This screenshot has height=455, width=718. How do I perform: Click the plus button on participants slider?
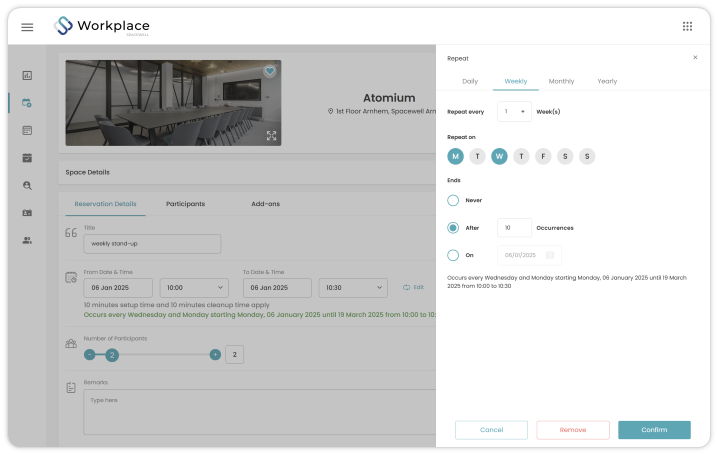[x=215, y=354]
